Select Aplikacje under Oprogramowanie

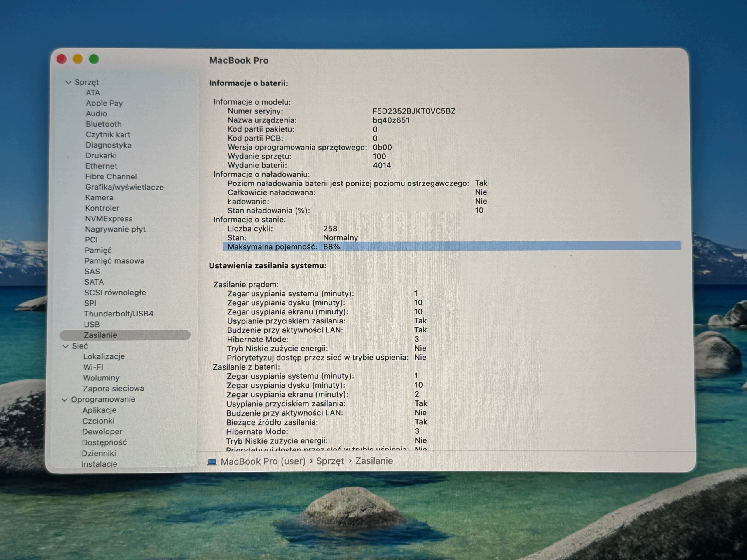[99, 410]
